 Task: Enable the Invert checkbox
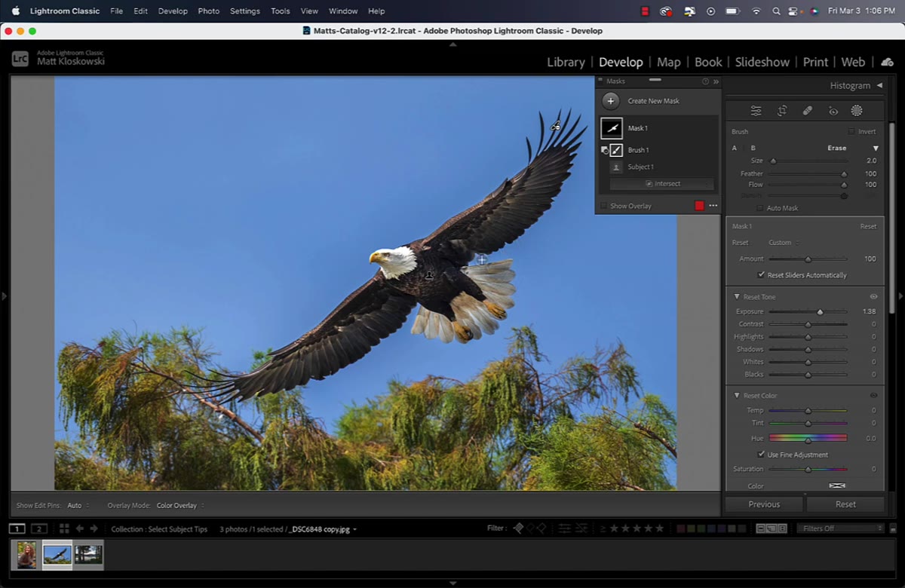point(851,132)
